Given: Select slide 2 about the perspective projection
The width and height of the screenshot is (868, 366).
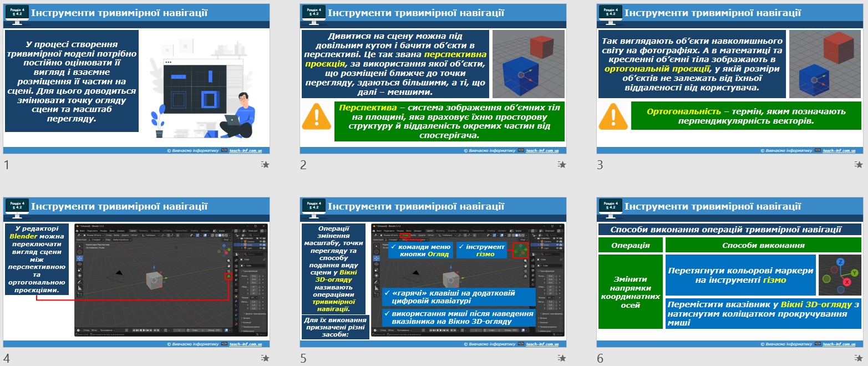Looking at the screenshot, I should click(433, 79).
